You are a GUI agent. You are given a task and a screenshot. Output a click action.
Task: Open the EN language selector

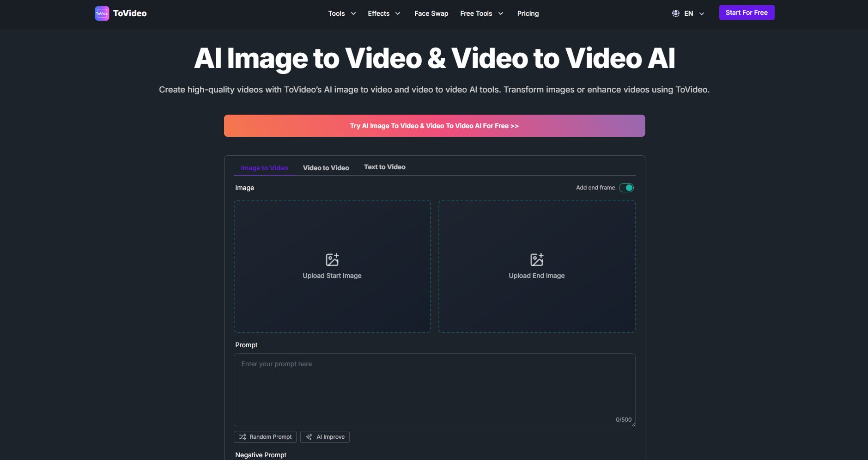pos(694,13)
